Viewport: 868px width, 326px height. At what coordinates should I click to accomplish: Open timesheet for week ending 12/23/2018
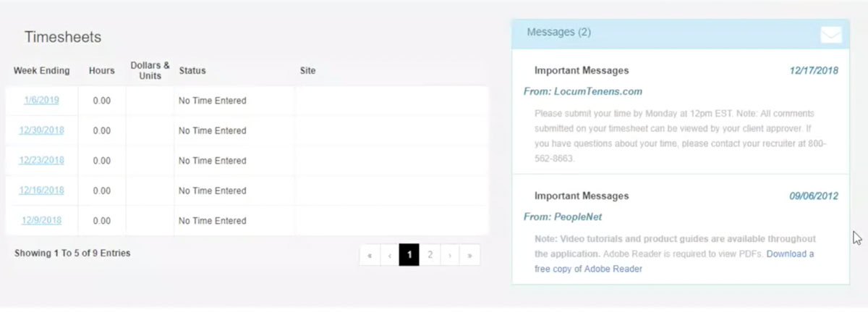click(x=41, y=161)
